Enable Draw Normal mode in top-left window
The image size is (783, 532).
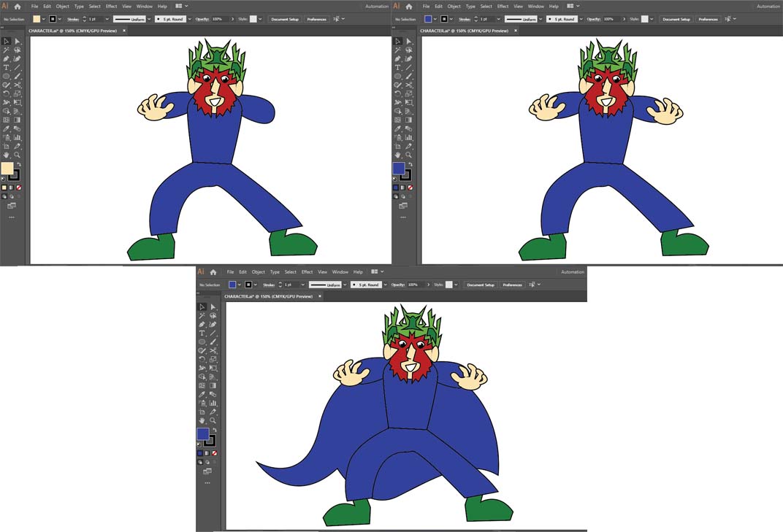click(x=4, y=196)
